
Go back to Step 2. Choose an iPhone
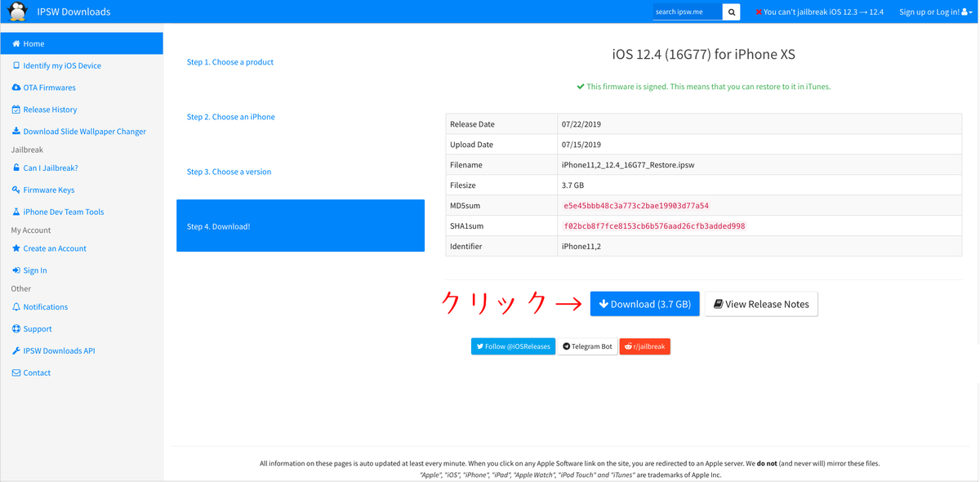tap(229, 117)
